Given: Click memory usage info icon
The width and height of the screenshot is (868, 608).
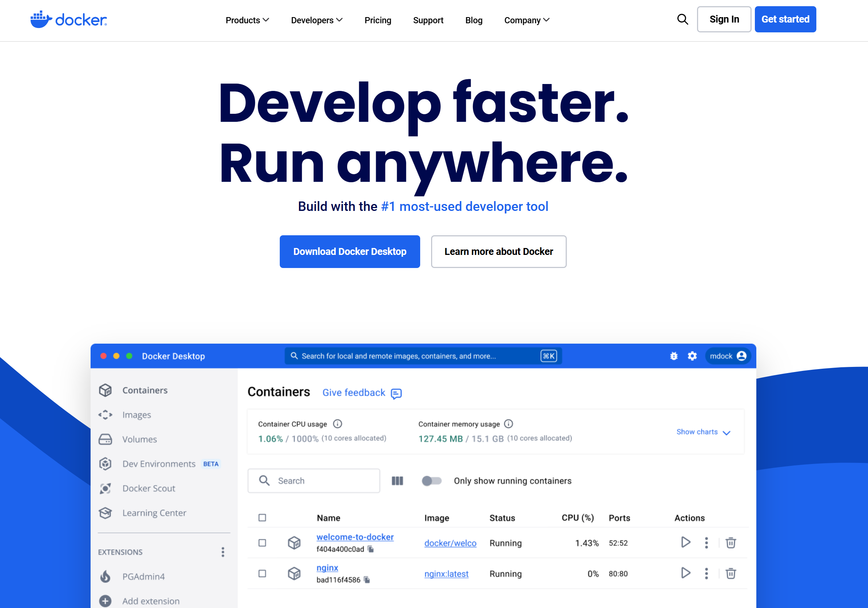Looking at the screenshot, I should [x=509, y=424].
